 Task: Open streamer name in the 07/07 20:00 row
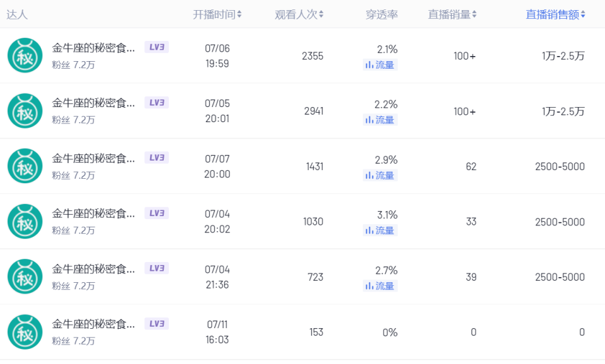pos(93,159)
